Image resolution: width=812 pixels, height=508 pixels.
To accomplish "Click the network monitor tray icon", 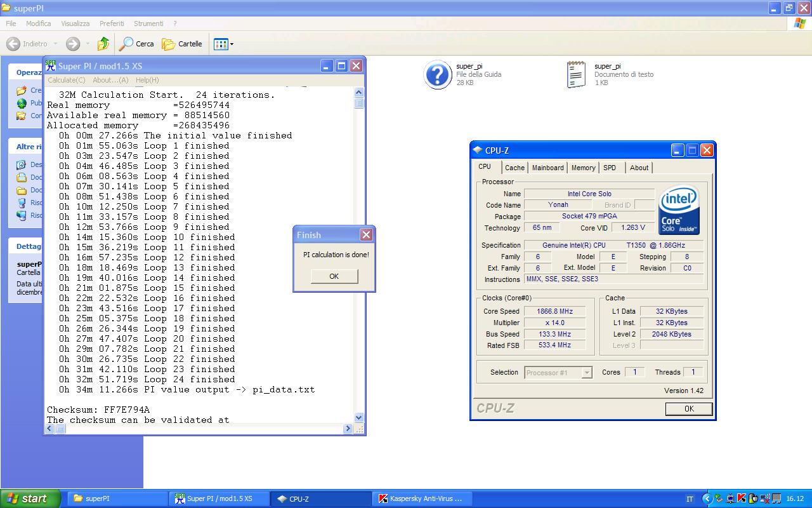I will click(x=730, y=498).
